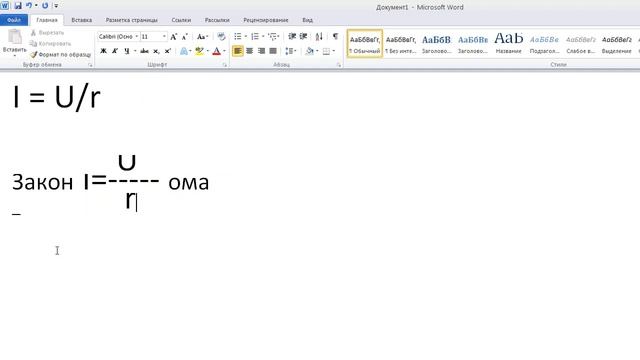Decrease paragraph indent
Image resolution: width=640 pixels, height=360 pixels.
click(292, 36)
